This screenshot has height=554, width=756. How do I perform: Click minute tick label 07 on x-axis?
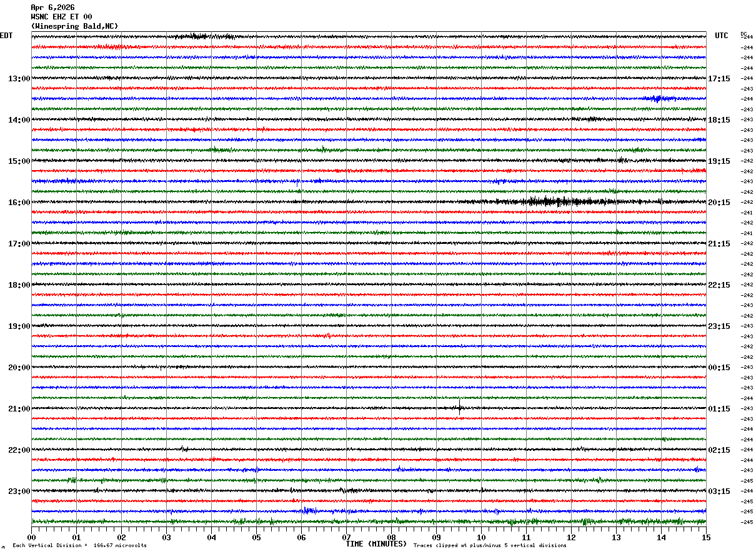[346, 537]
